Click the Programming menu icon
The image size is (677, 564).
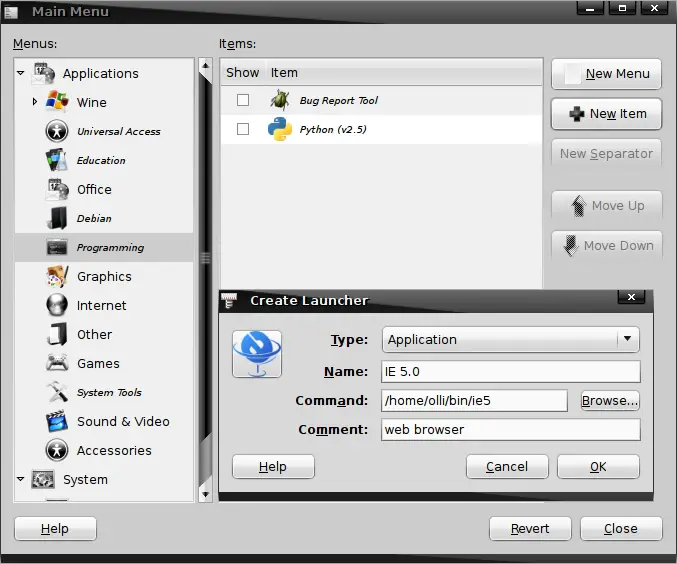click(x=57, y=247)
